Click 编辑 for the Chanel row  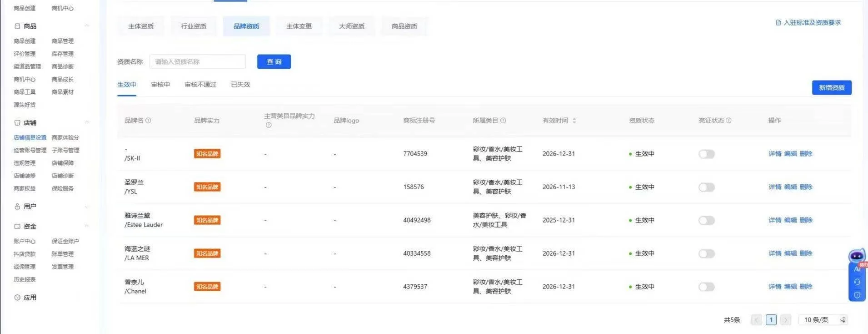790,287
